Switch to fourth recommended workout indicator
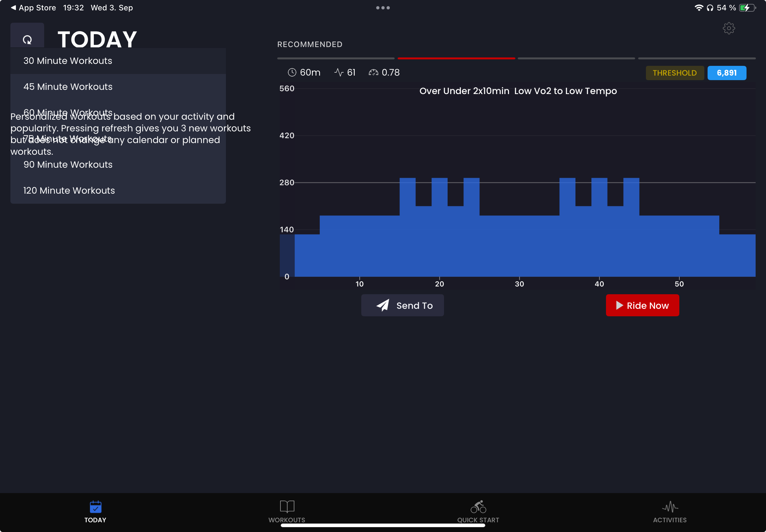This screenshot has height=532, width=766. point(697,58)
